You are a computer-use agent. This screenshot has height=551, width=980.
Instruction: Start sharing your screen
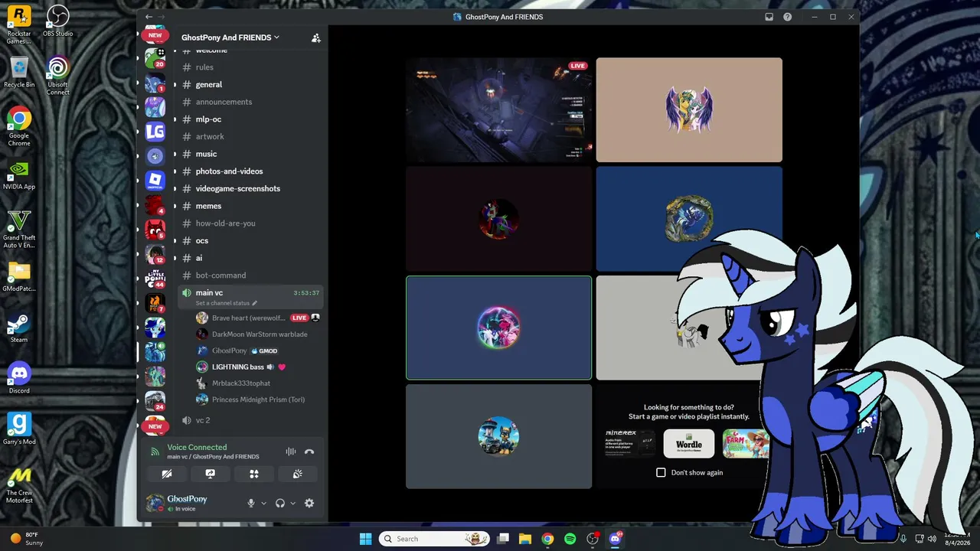pos(211,474)
